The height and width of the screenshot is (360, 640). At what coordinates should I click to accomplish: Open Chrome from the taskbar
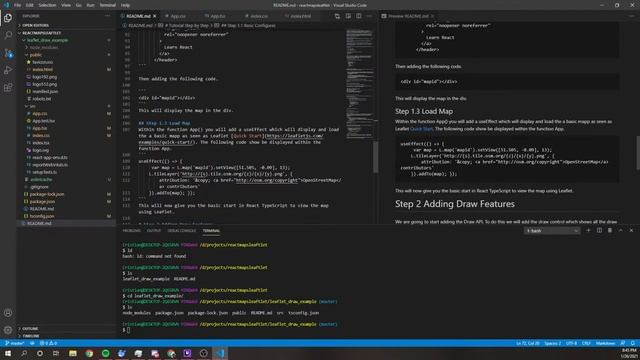89,353
